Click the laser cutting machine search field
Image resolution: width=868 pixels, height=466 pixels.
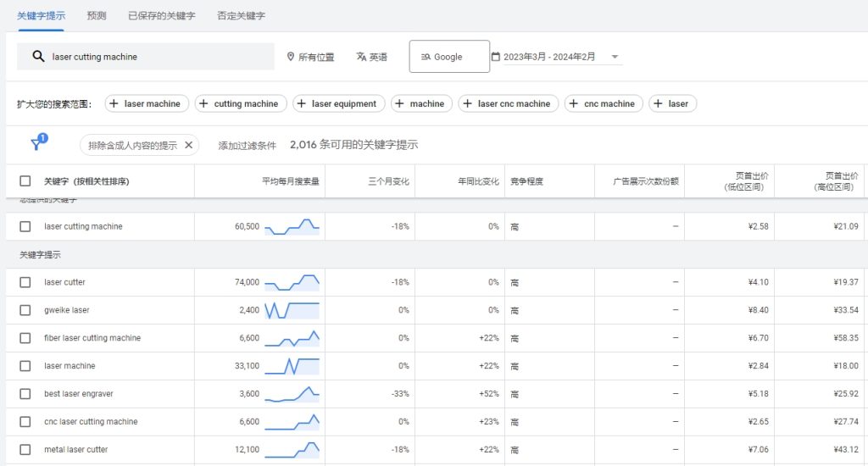[x=146, y=57]
